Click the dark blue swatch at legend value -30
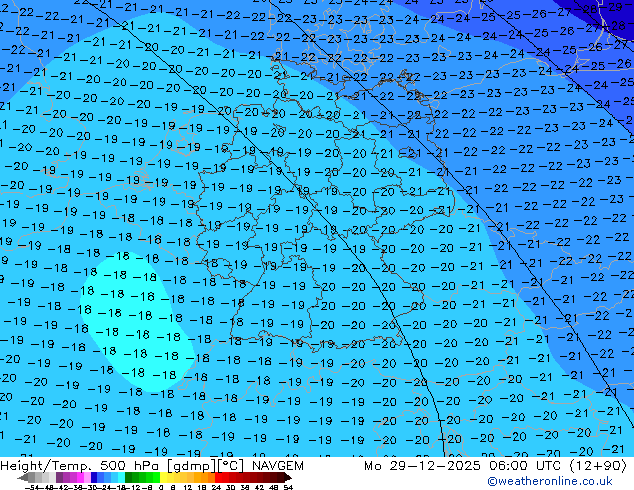Viewport: 634px width, 490px height. click(94, 477)
